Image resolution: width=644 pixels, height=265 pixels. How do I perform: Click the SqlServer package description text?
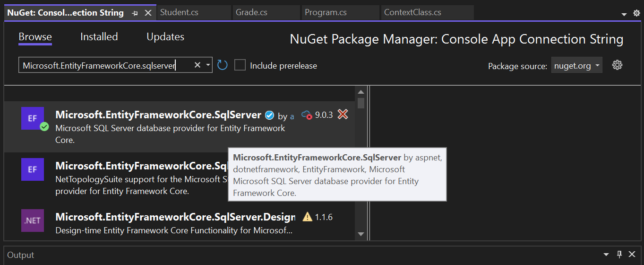click(170, 134)
